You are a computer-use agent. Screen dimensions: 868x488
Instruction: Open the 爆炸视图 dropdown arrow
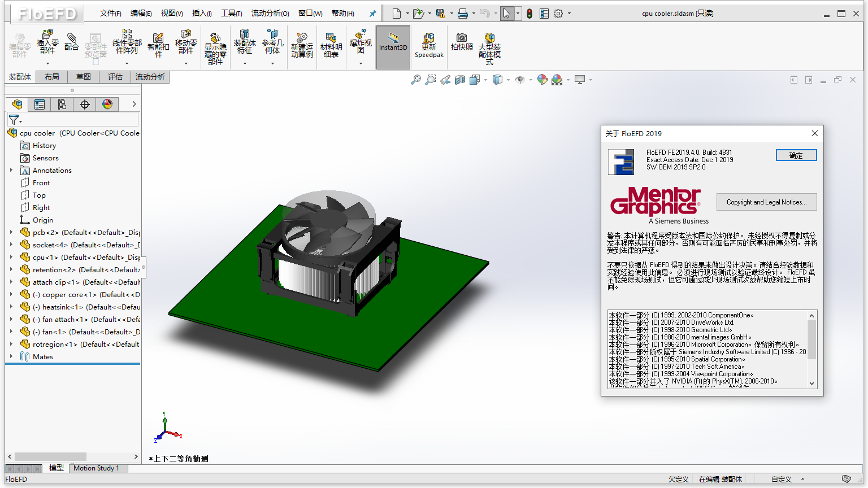tap(361, 63)
